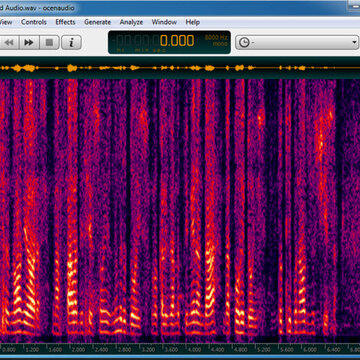Open the Controls menu
360x360 pixels.
coord(34,22)
